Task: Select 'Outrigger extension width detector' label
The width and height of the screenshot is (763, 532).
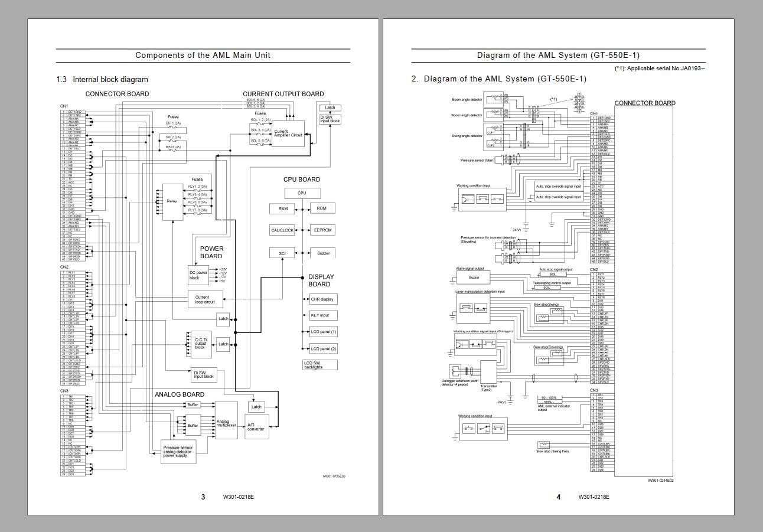Action: coord(460,383)
